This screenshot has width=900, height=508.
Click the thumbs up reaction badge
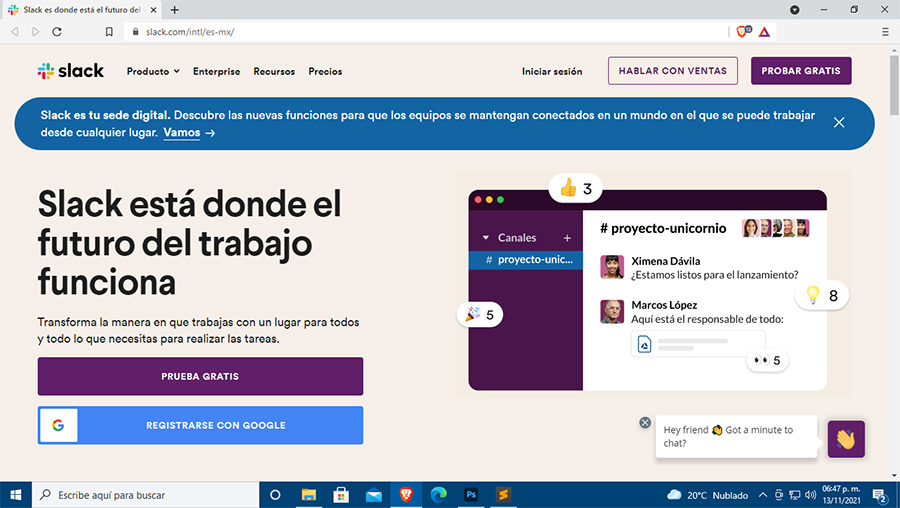tap(576, 188)
